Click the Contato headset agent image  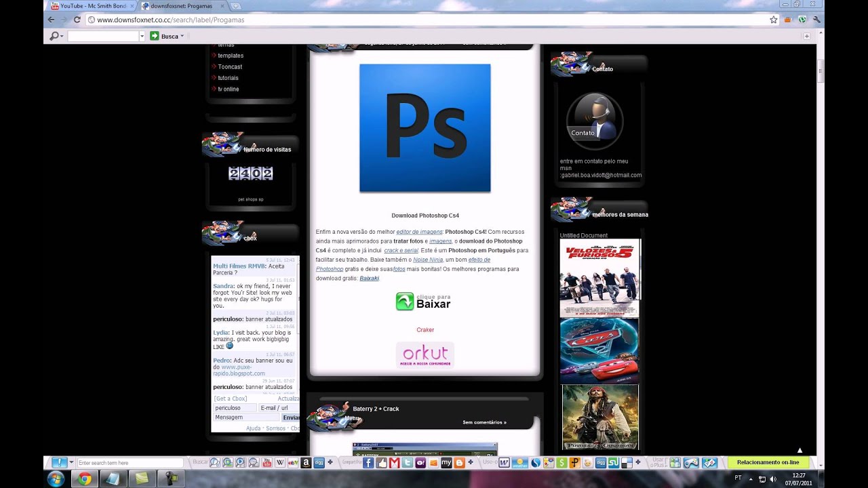595,121
